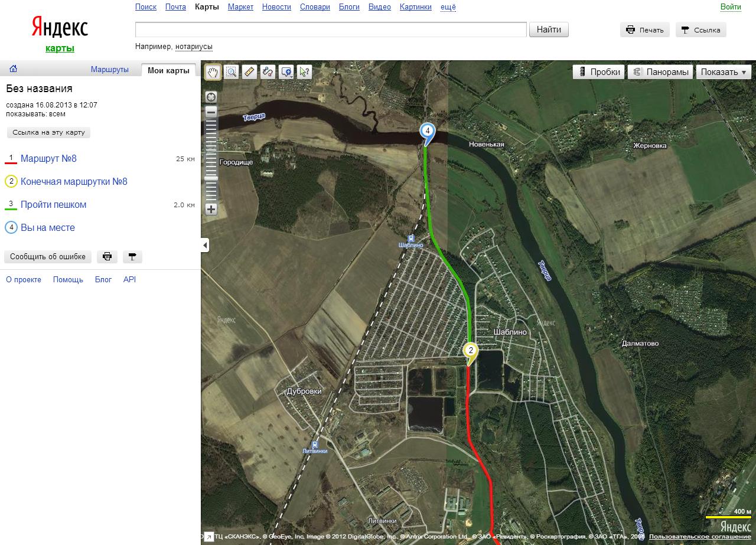Open the Блоги service link
The height and width of the screenshot is (545, 756).
click(x=349, y=7)
